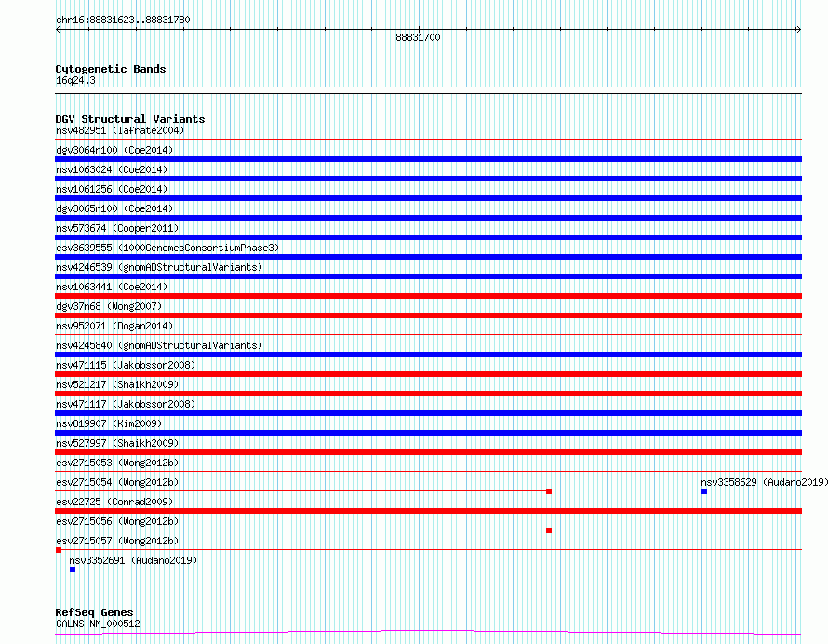Click the 16q24.3 band label

pos(75,80)
